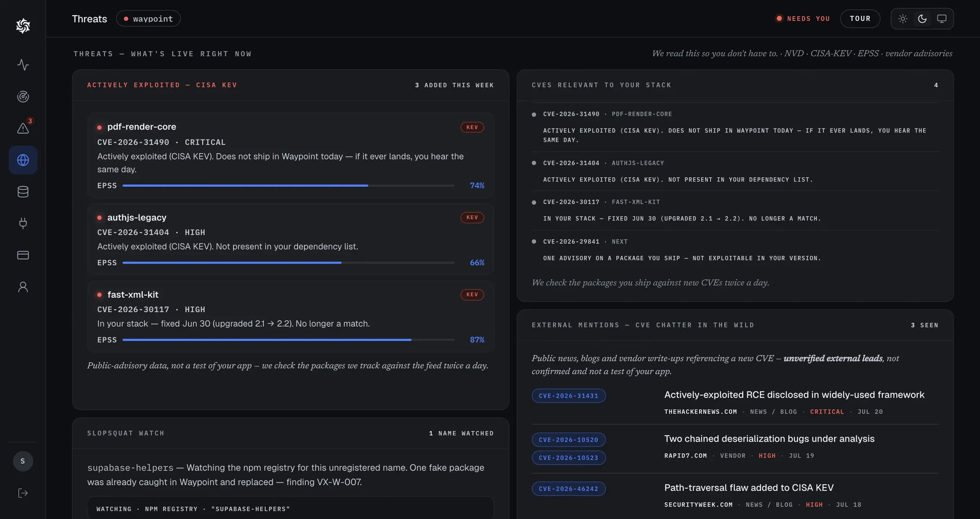Open 'Two chained deserialization bugs under analysis'
The image size is (980, 519).
(x=769, y=438)
